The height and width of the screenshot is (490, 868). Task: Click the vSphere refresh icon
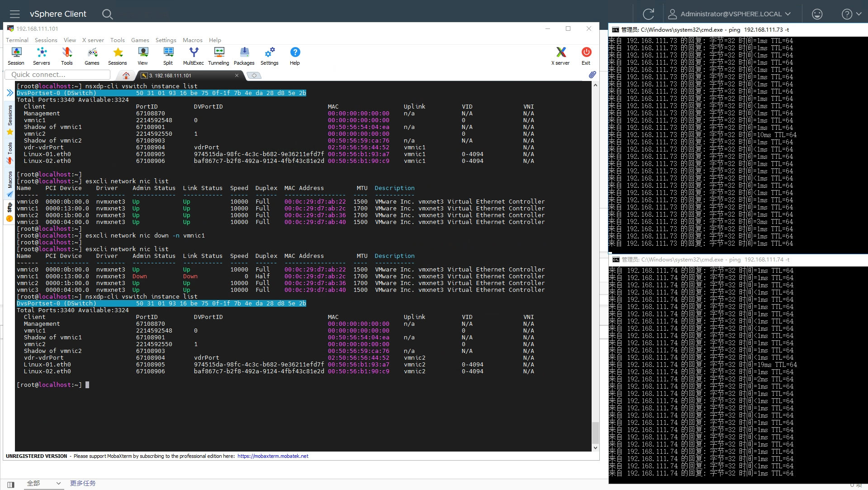click(648, 14)
